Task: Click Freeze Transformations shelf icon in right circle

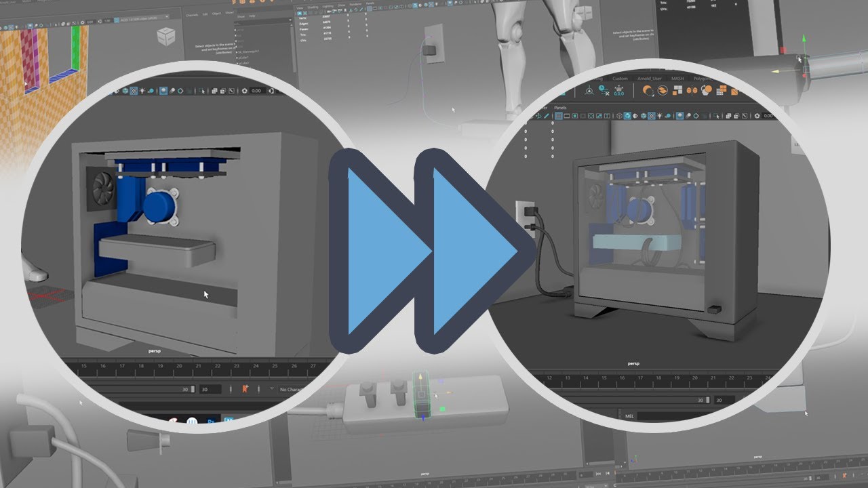Action: tap(619, 90)
